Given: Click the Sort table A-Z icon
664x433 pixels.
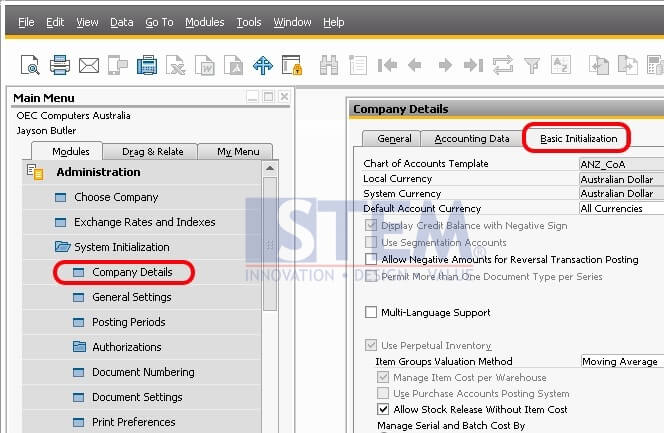Looking at the screenshot, I should (x=561, y=65).
